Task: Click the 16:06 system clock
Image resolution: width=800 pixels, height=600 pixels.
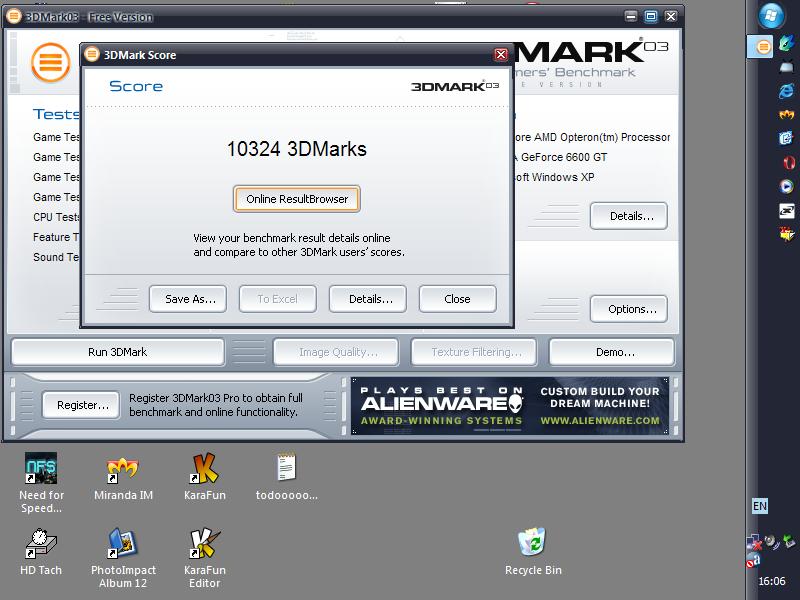Action: (x=771, y=581)
